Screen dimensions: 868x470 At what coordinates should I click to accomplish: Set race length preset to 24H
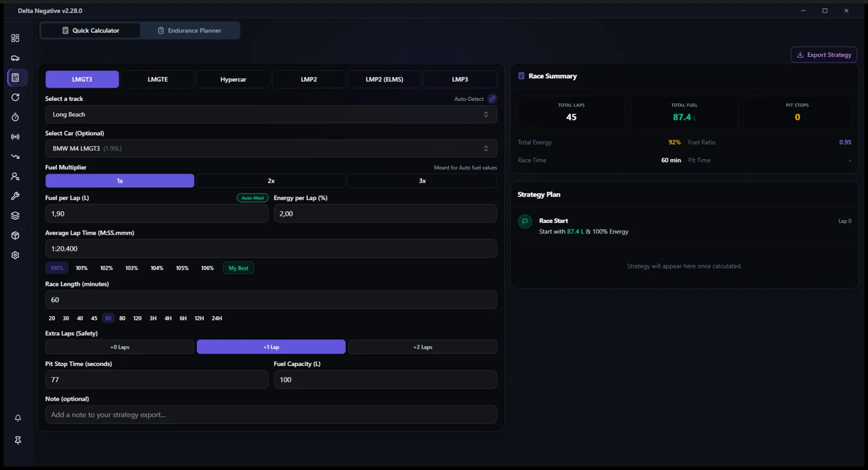pos(217,319)
